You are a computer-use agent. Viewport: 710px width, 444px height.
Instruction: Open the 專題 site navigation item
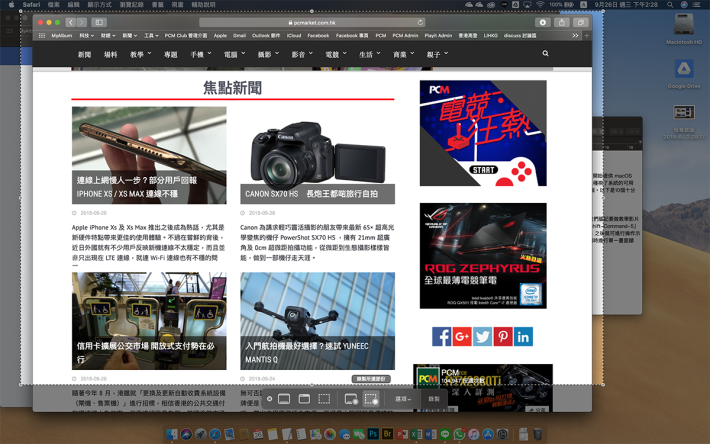click(x=171, y=54)
